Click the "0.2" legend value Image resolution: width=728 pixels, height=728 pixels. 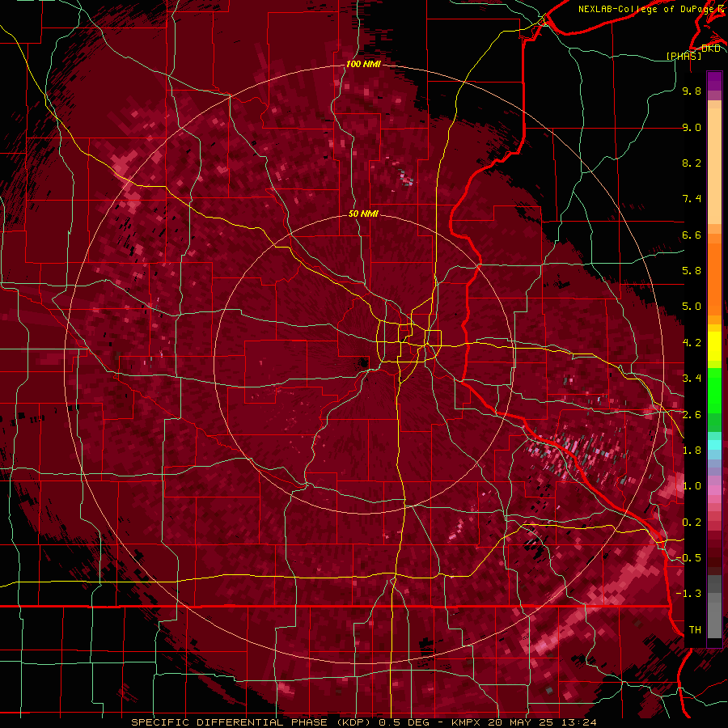[x=692, y=523]
